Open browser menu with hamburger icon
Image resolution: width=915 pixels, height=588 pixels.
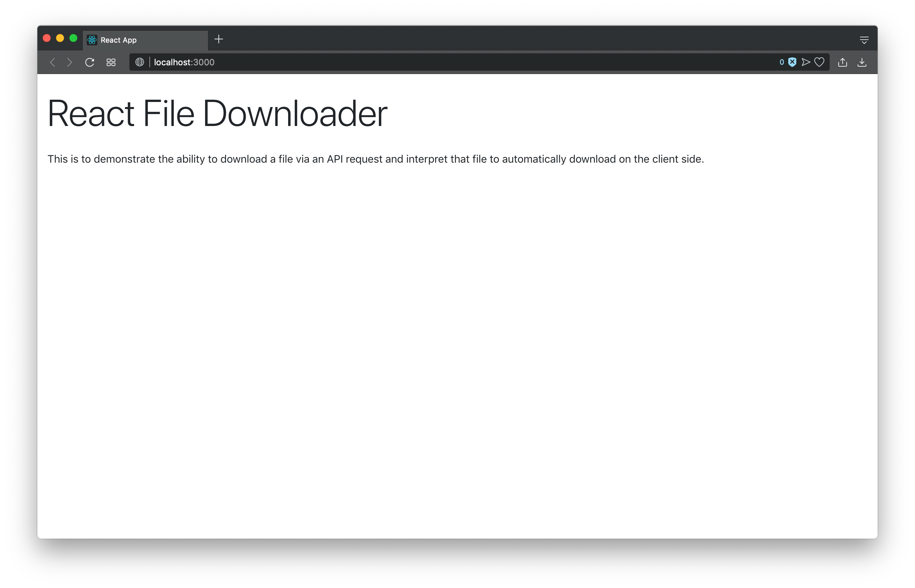tap(863, 39)
